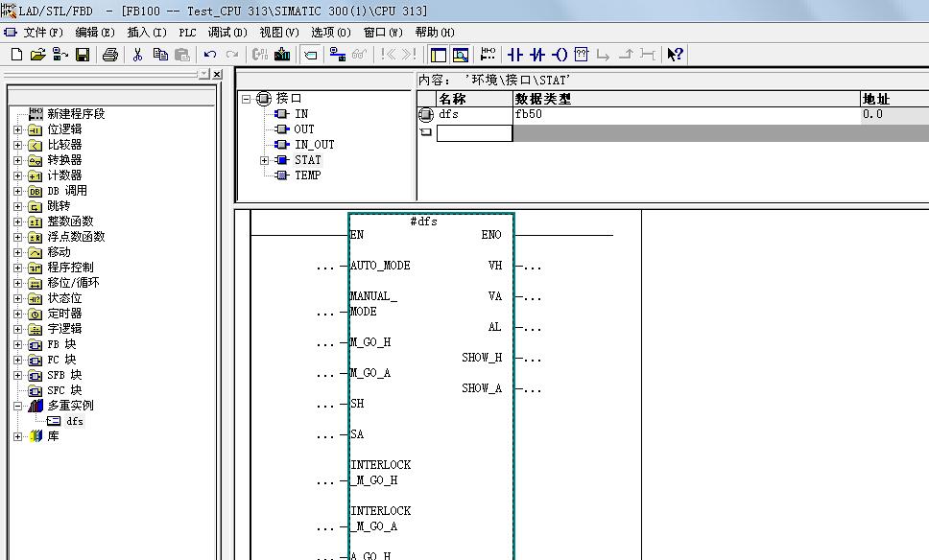Screen dimensions: 929x560
Task: Insert a normally open contact
Action: pyautogui.click(x=515, y=55)
